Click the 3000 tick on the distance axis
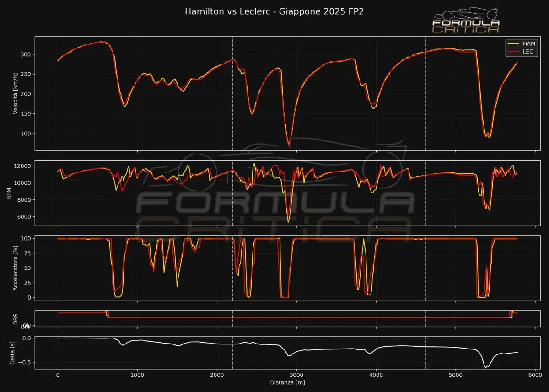Image resolution: width=549 pixels, height=392 pixels. coord(296,375)
